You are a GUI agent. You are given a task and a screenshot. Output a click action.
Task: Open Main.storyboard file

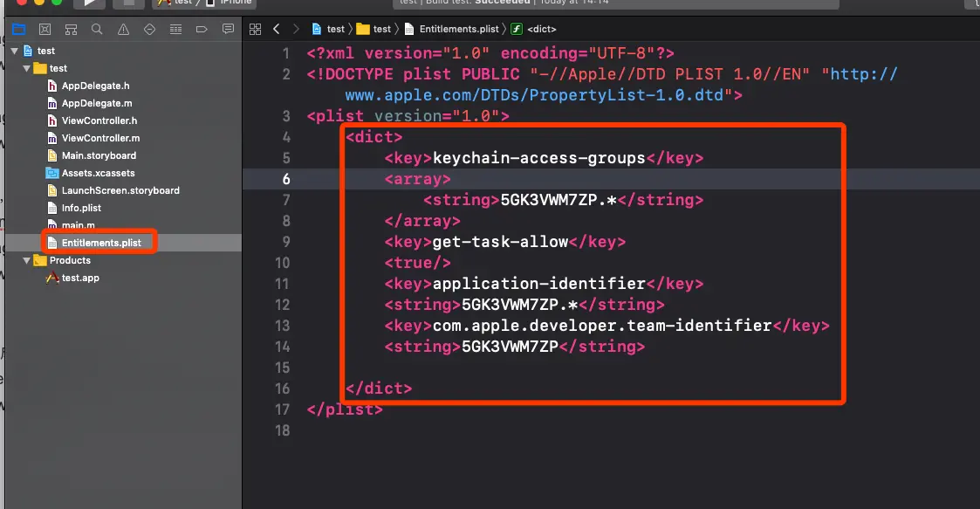coord(98,155)
